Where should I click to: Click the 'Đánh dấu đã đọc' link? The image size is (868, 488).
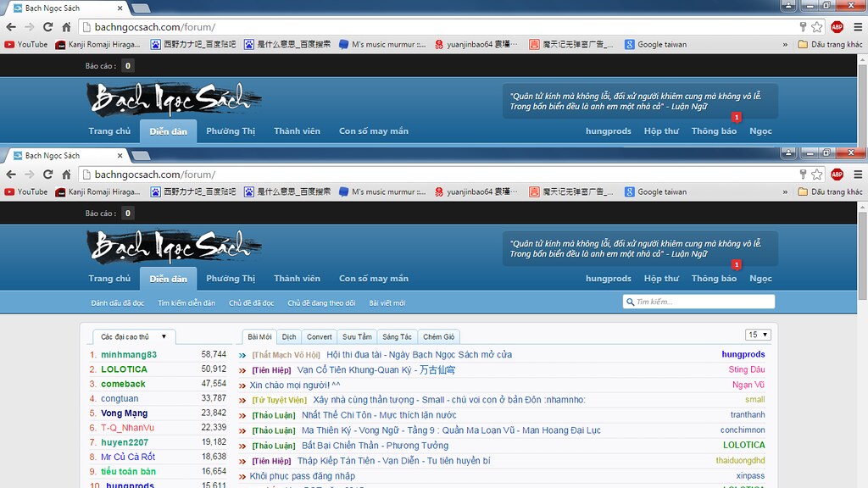coord(118,302)
